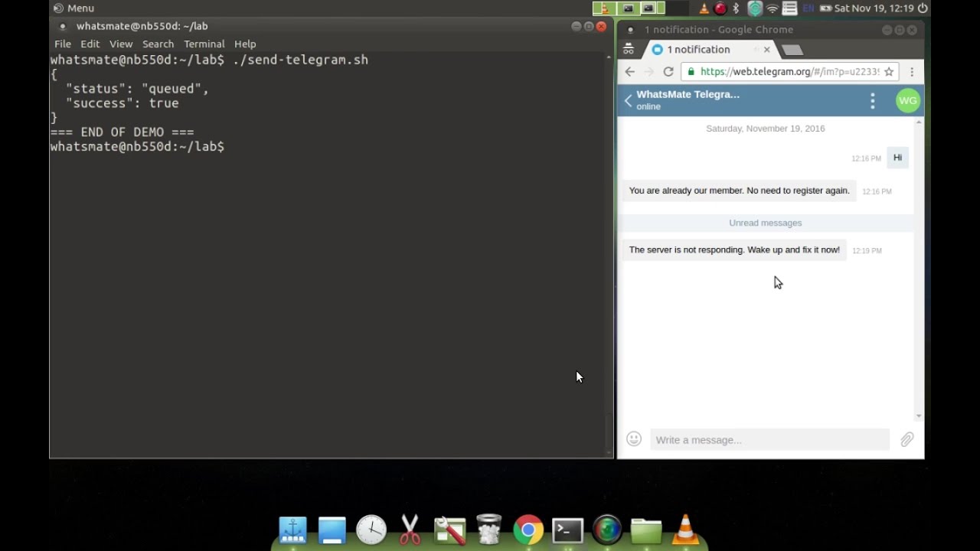Open the terminal View menu
Screen dimensions: 980x551
121,44
